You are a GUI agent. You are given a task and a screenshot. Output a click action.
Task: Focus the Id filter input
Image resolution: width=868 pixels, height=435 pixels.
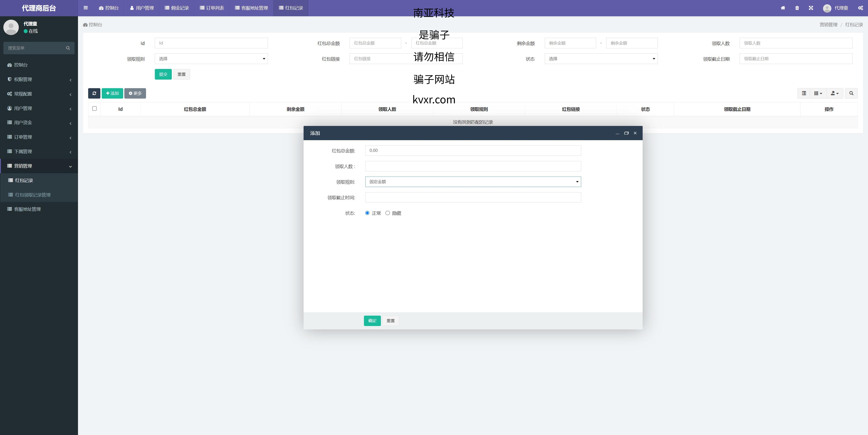click(x=211, y=43)
